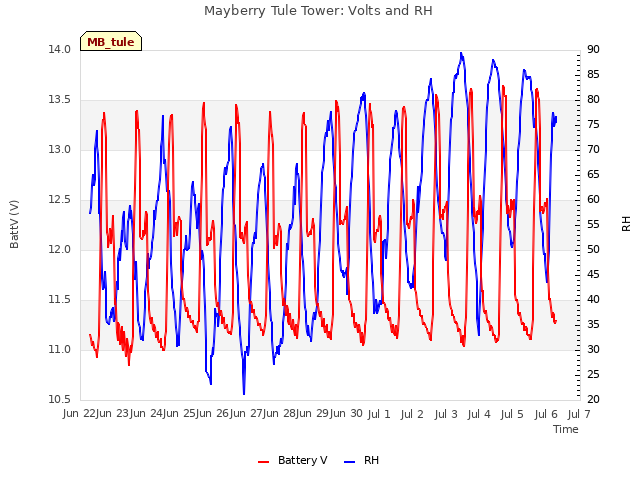
Task: Click the 90 right axis value
Action: (x=593, y=49)
